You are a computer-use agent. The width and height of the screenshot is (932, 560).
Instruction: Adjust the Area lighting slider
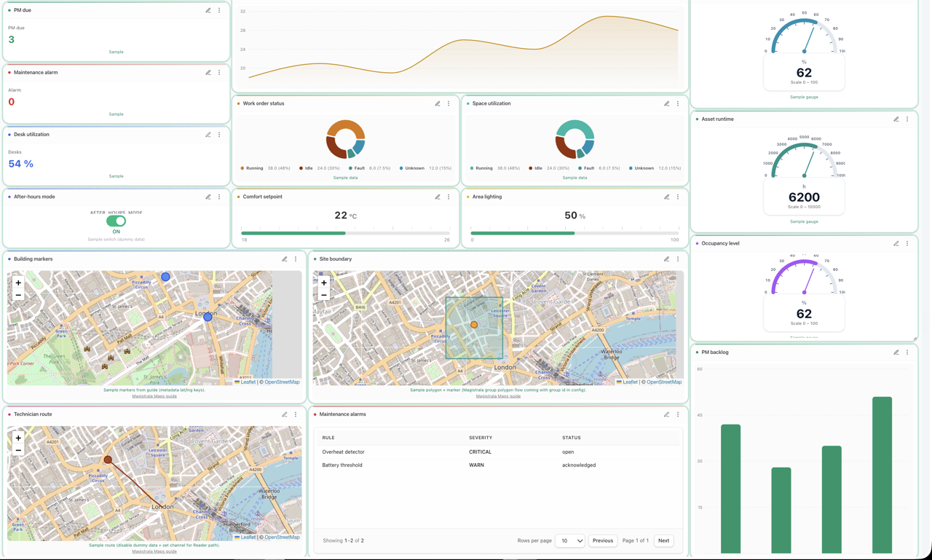point(574,233)
